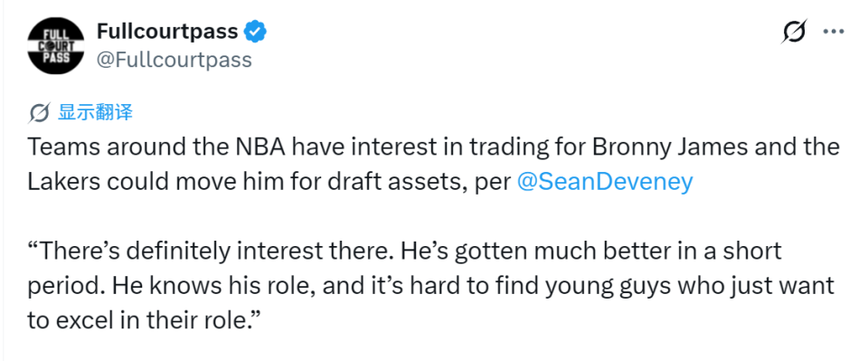
Task: Click small Grok icon beside 显示翻译
Action: point(39,113)
